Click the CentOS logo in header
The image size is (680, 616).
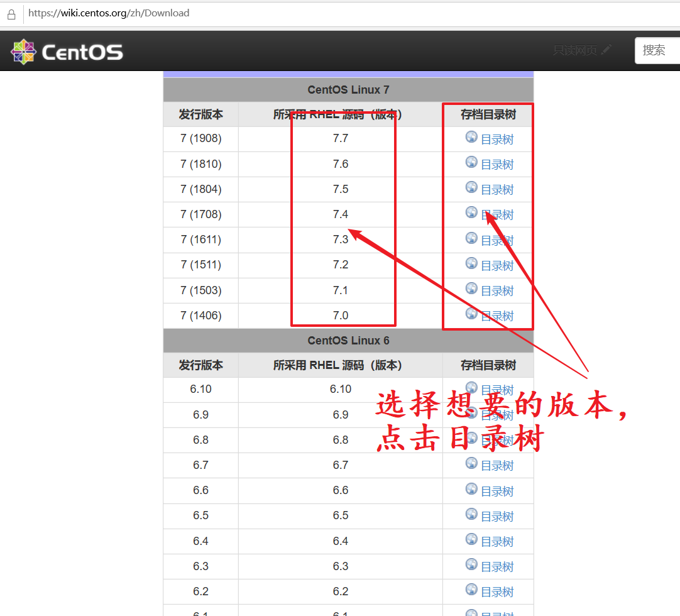pos(67,52)
